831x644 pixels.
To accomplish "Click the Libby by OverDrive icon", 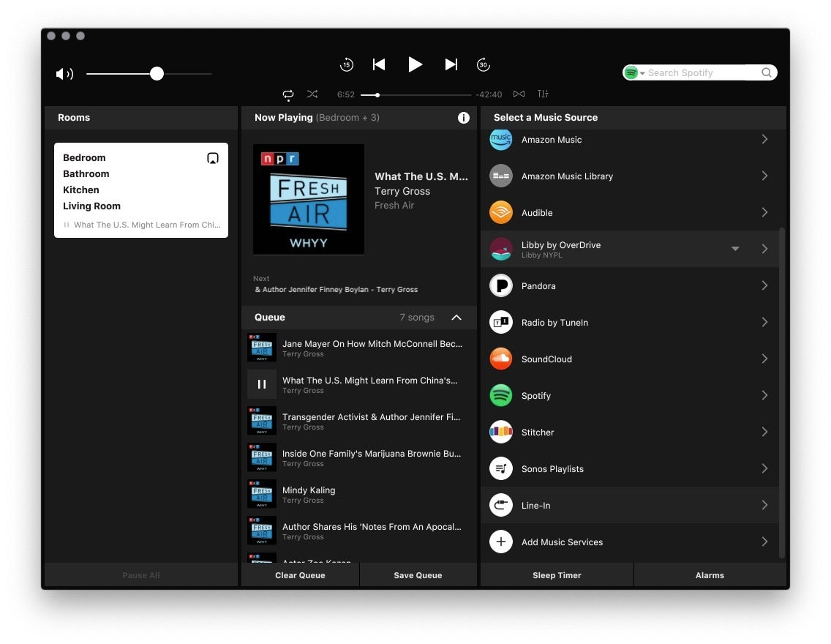I will coord(501,249).
